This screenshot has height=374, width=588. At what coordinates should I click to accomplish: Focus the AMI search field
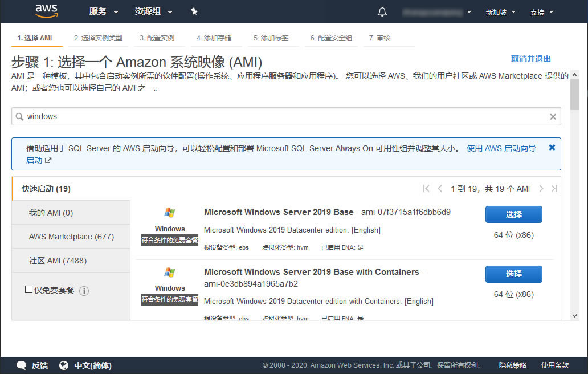(x=286, y=117)
